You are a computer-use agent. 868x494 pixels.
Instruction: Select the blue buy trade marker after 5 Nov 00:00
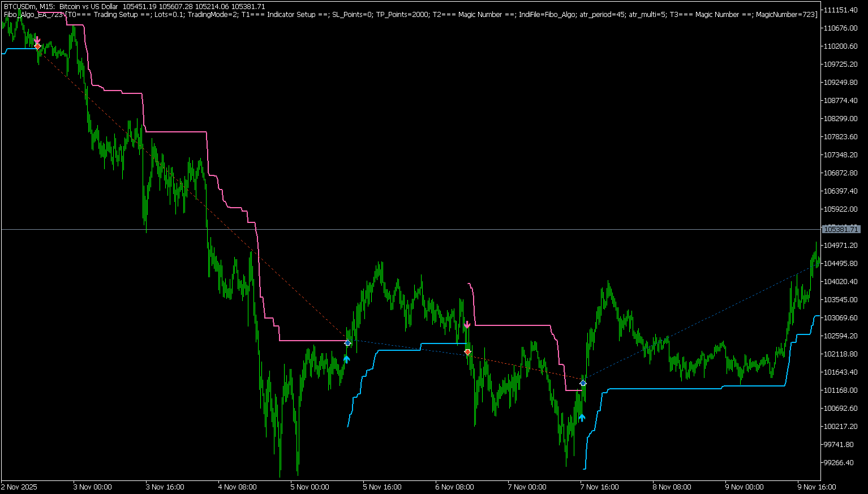(347, 342)
